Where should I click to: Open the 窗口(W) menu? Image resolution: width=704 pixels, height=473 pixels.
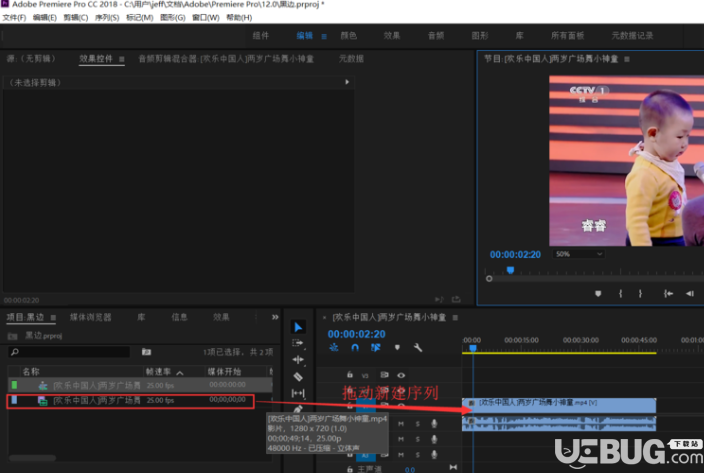pyautogui.click(x=206, y=18)
